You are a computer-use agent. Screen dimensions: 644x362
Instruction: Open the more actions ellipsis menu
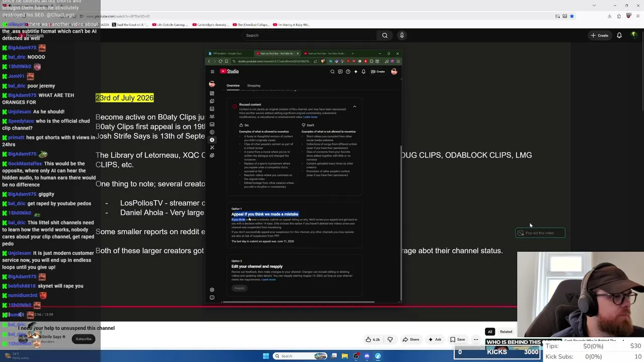coord(475,339)
